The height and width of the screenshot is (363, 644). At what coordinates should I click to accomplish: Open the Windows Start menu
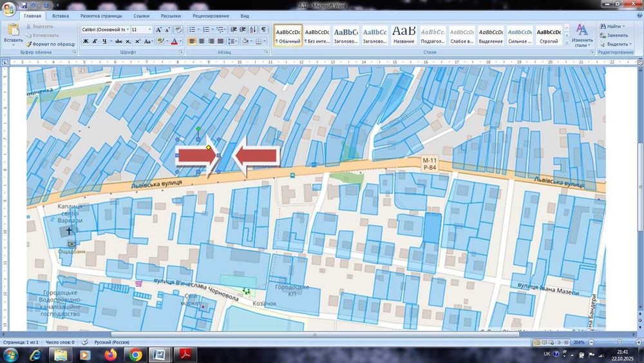(10, 355)
